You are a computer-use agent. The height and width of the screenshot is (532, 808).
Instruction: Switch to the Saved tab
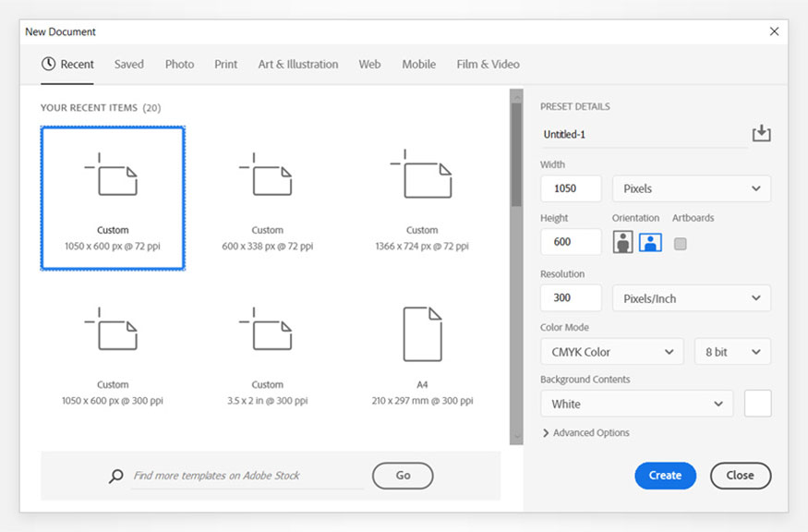point(129,65)
